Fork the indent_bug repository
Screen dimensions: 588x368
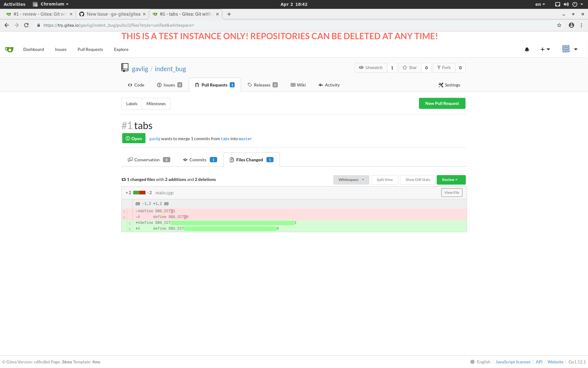coord(444,67)
